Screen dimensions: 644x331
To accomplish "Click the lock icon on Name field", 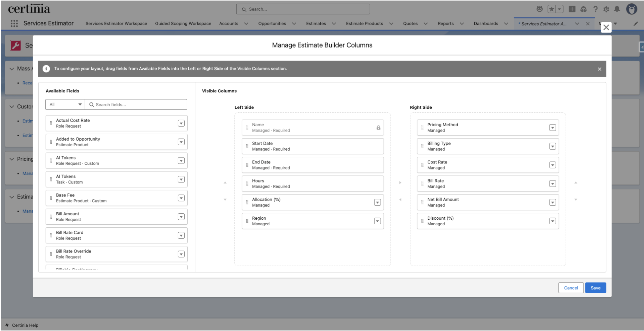I will [378, 128].
